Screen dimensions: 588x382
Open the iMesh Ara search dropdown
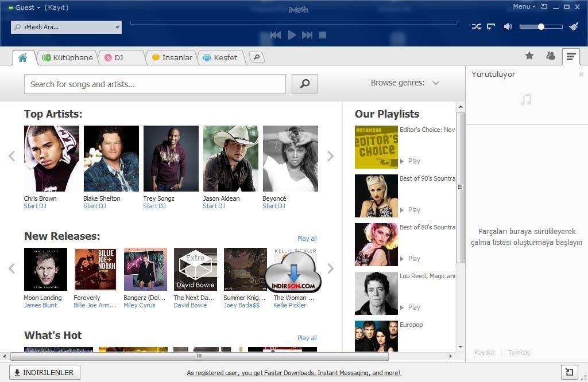117,28
